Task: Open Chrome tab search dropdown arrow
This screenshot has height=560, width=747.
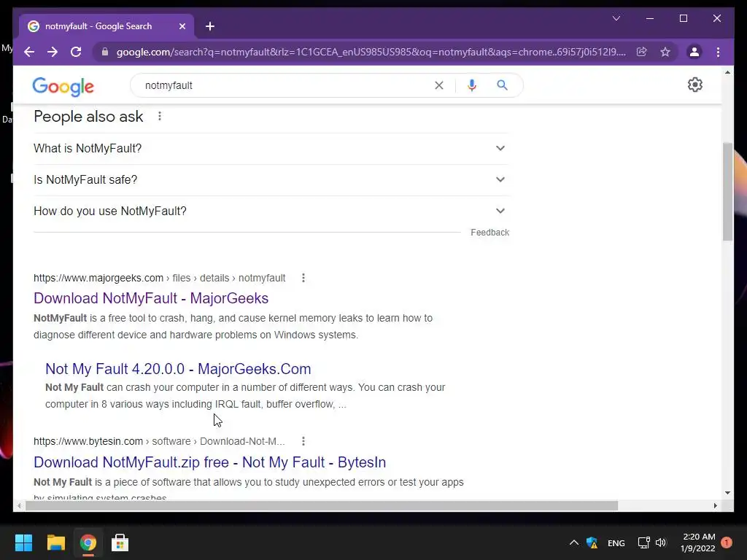Action: pyautogui.click(x=616, y=18)
